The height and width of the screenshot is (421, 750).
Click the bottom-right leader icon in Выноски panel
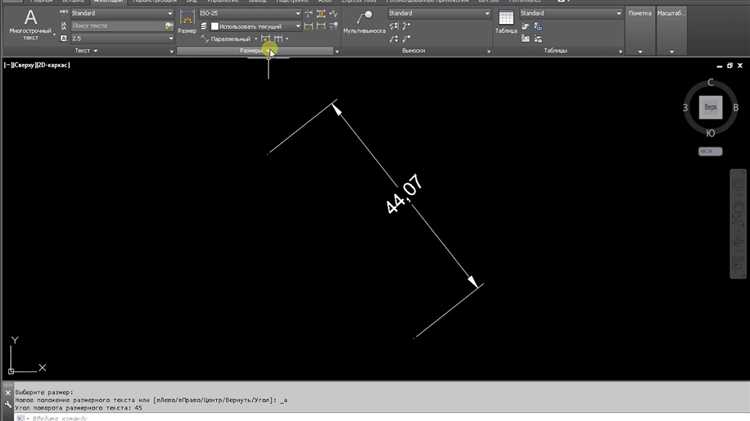coord(406,39)
